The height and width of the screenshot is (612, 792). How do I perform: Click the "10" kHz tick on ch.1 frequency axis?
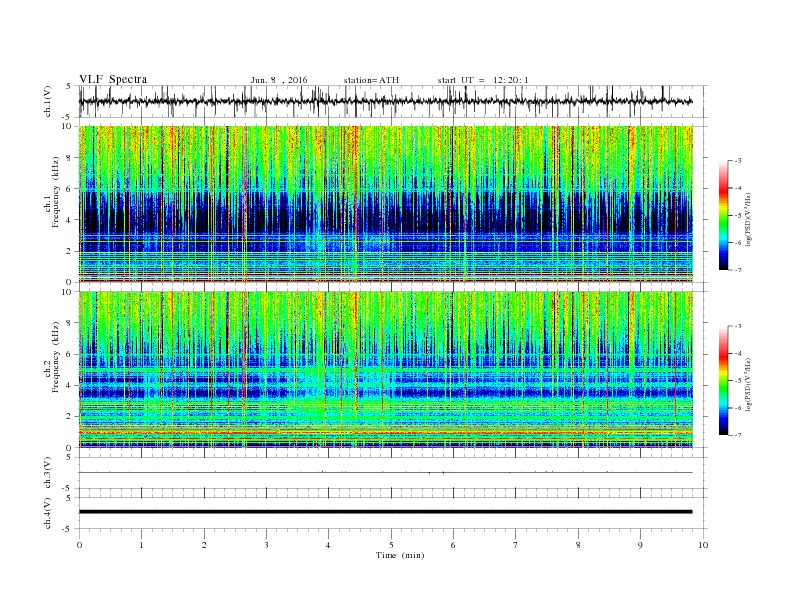[67, 126]
